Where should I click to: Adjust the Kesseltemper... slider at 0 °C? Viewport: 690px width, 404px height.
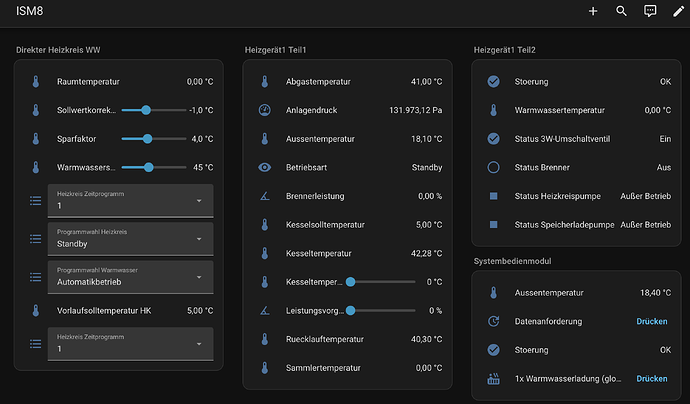pos(381,282)
